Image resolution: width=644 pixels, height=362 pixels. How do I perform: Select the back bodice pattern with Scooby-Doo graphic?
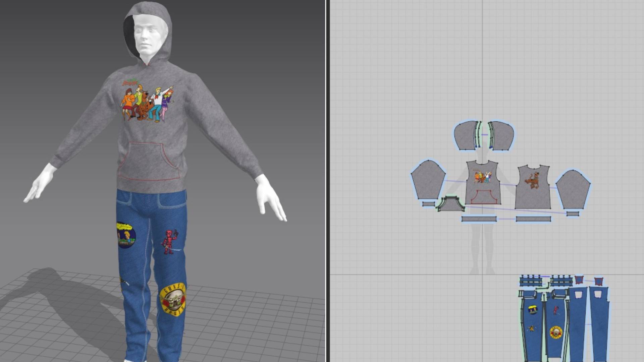(x=533, y=198)
